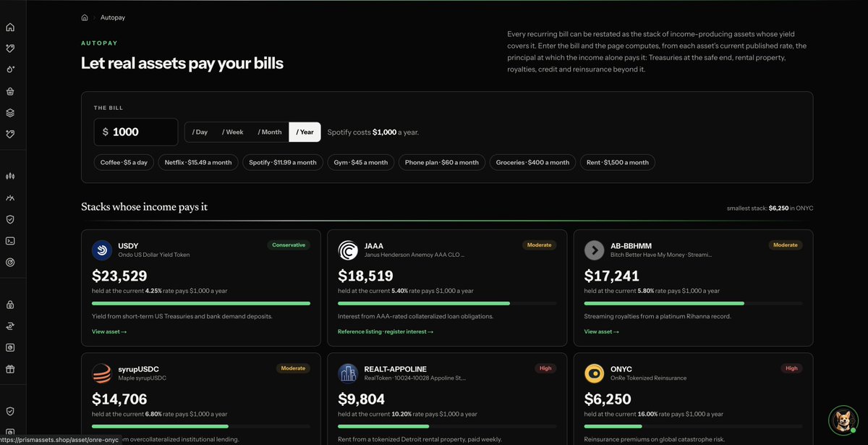Open the terminal console sidebar icon

(x=10, y=241)
